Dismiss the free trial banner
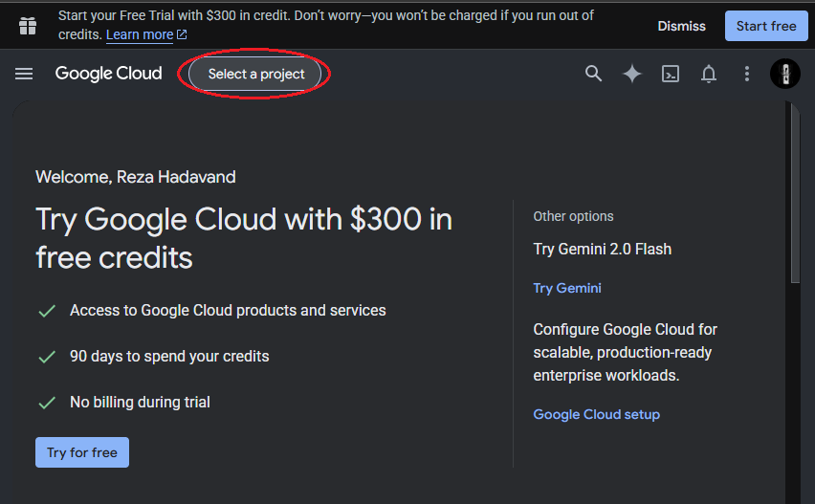 (681, 26)
